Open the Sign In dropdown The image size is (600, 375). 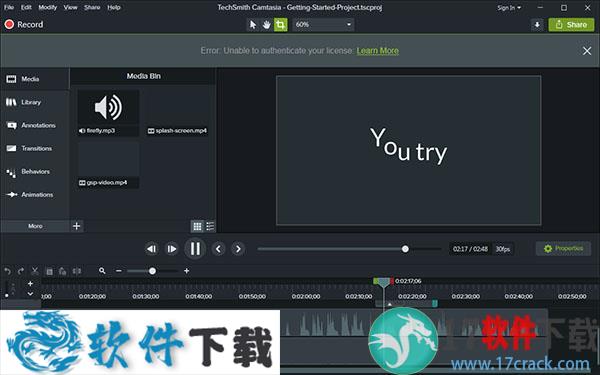tap(509, 8)
